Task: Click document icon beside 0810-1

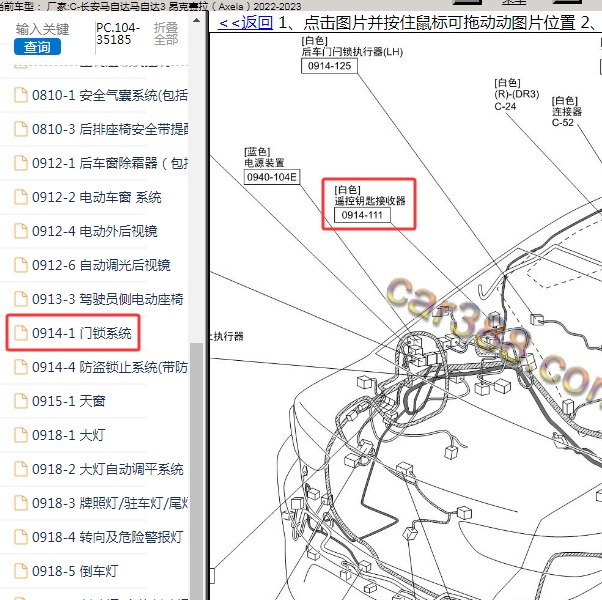Action: pyautogui.click(x=21, y=95)
